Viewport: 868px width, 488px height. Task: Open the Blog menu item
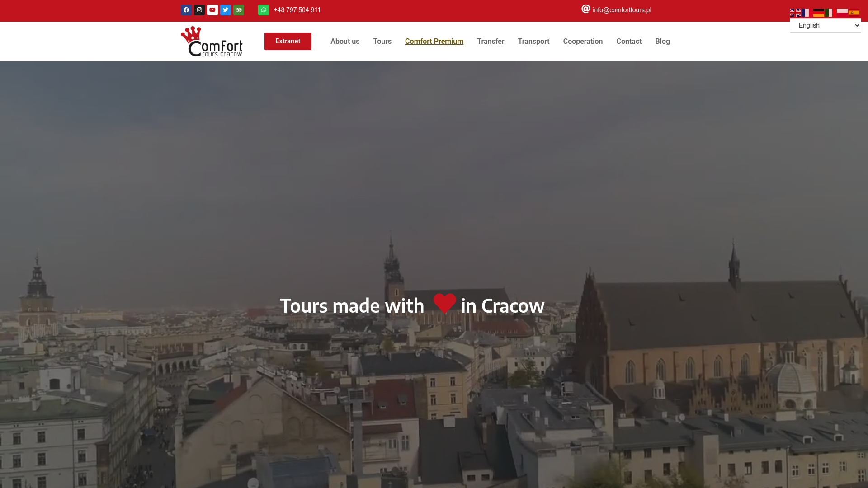pos(662,41)
